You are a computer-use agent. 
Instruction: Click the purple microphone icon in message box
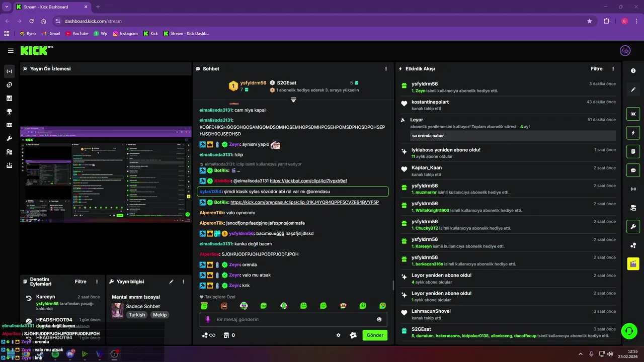[208, 319]
